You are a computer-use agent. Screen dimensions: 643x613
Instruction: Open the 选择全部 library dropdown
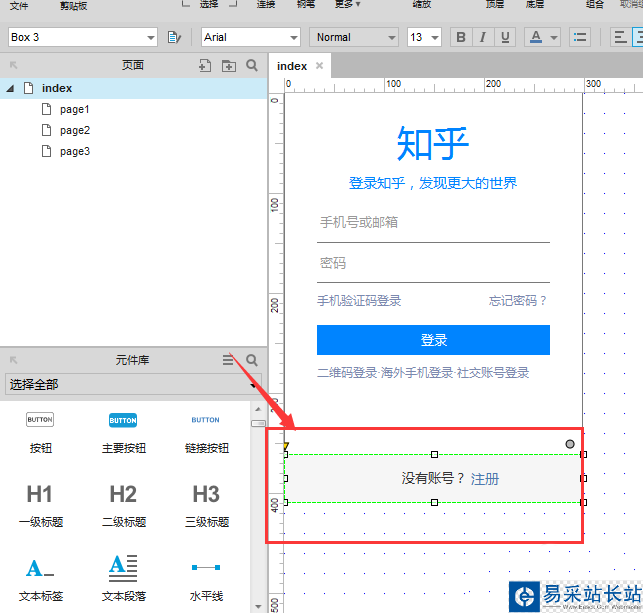tap(133, 385)
